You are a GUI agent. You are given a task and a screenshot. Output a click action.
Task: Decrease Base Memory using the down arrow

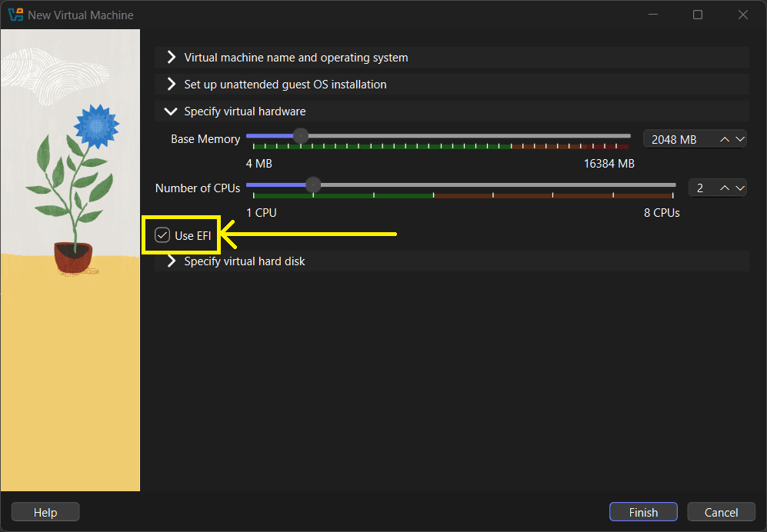click(740, 139)
